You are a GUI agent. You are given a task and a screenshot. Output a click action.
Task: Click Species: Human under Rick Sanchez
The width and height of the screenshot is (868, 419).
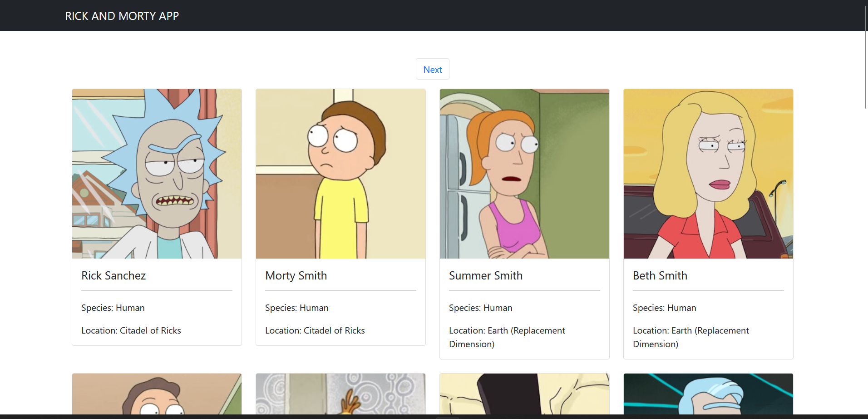(x=113, y=308)
